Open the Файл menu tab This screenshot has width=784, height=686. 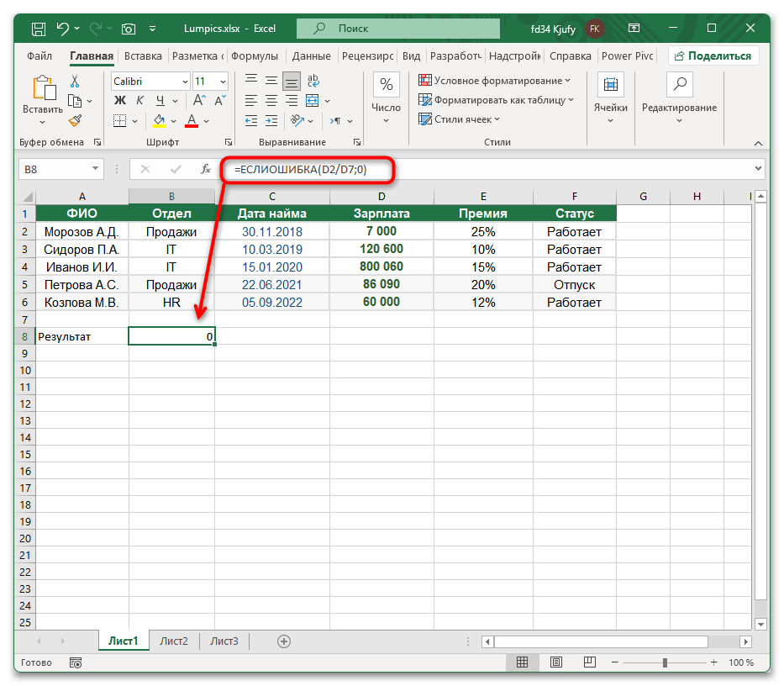[x=39, y=56]
